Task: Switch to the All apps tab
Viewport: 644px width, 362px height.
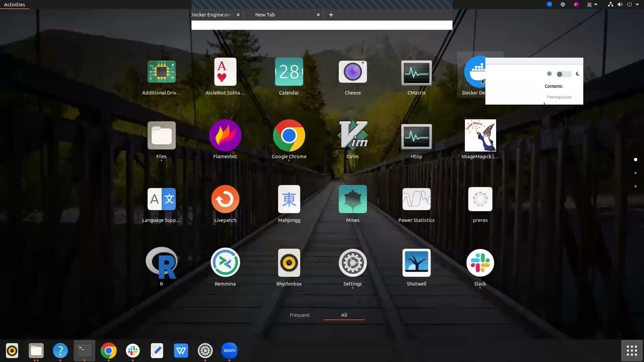Action: coord(344,315)
